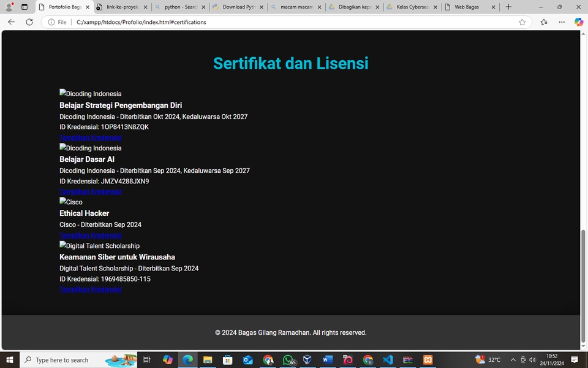This screenshot has width=588, height=368.
Task: Open Copilot sidebar icon in Edge
Action: coord(579,22)
